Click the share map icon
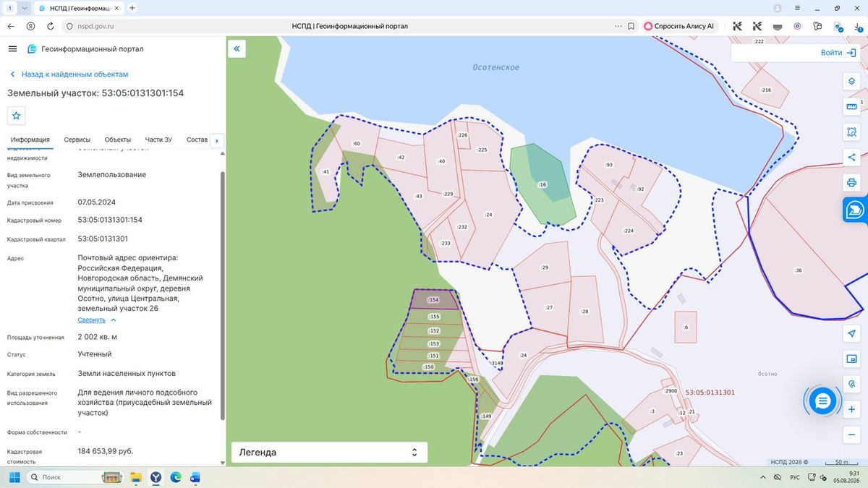 coord(851,157)
